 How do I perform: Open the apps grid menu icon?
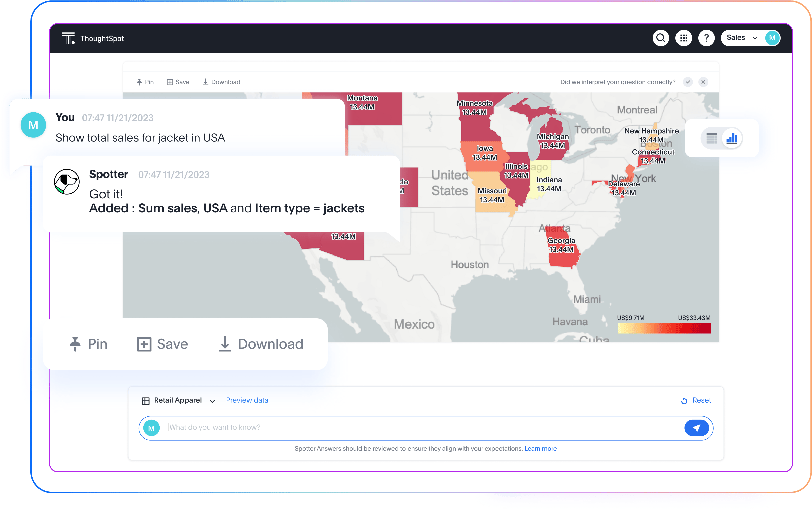coord(684,38)
